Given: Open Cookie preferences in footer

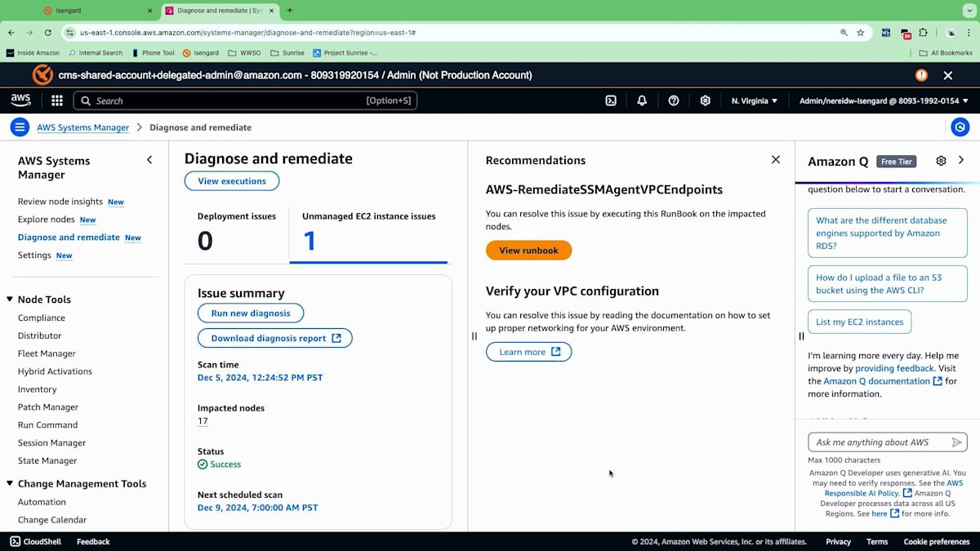Looking at the screenshot, I should 937,541.
